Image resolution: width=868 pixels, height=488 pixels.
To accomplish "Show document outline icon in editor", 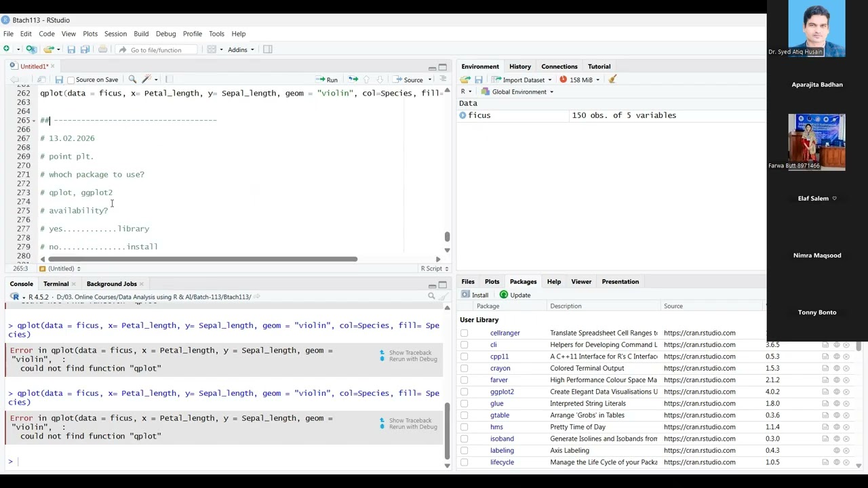I will click(x=443, y=79).
